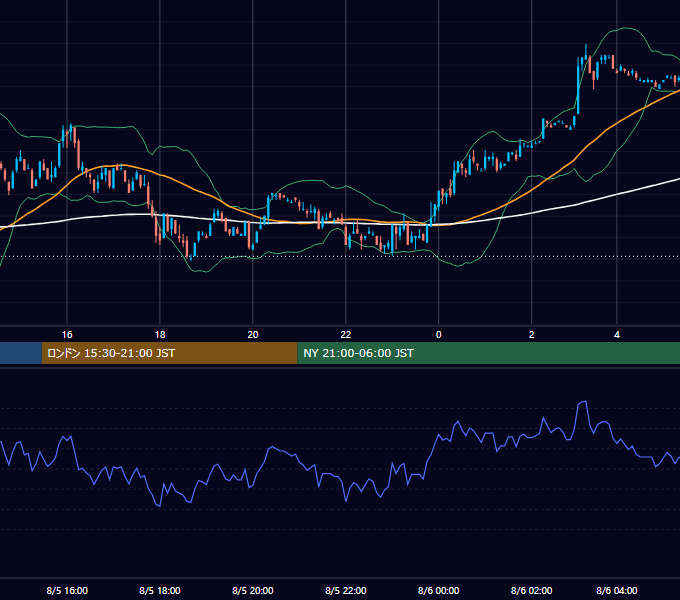Viewport: 680px width, 600px height.
Task: Click the 8/5 20:00 date label
Action: click(253, 590)
